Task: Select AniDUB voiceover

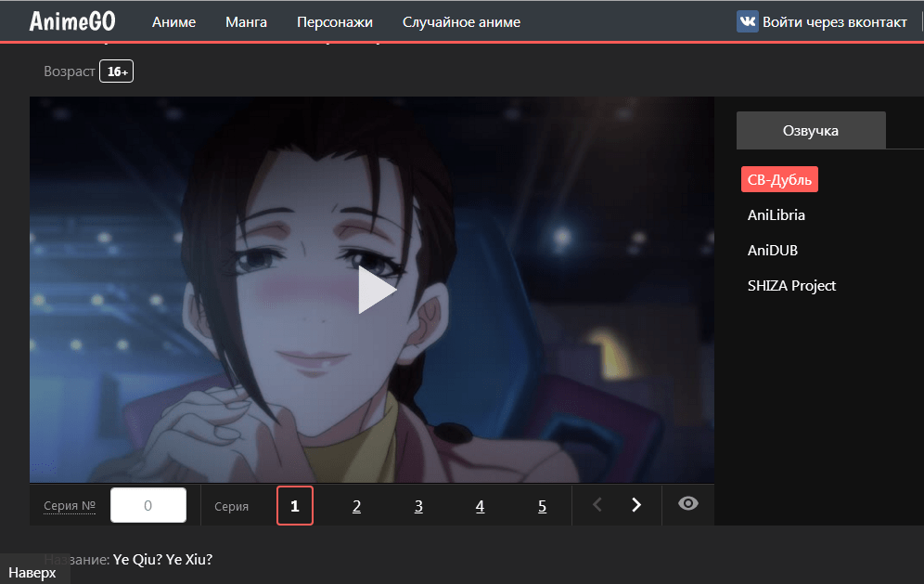Action: click(x=772, y=251)
